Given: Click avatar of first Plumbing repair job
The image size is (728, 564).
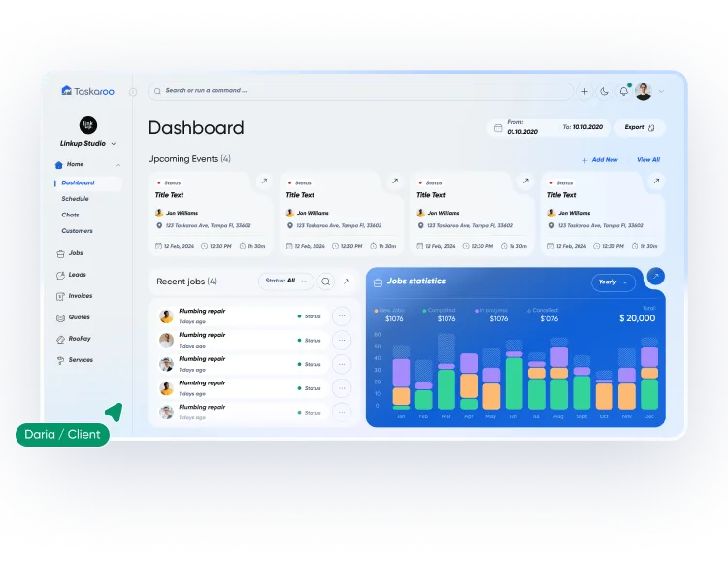Looking at the screenshot, I should point(166,316).
